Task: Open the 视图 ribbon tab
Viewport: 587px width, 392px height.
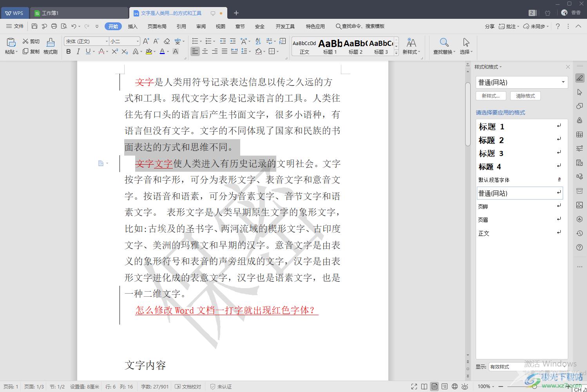Action: coord(221,26)
